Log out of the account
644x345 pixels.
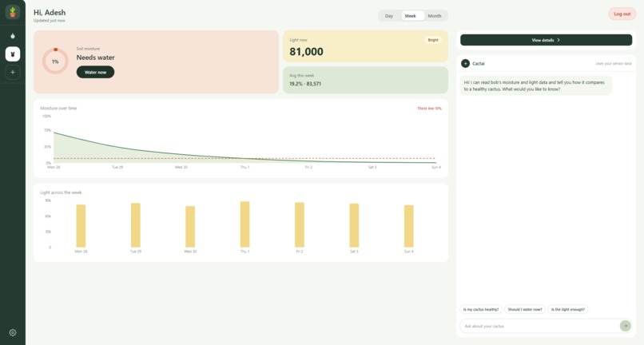pos(622,14)
